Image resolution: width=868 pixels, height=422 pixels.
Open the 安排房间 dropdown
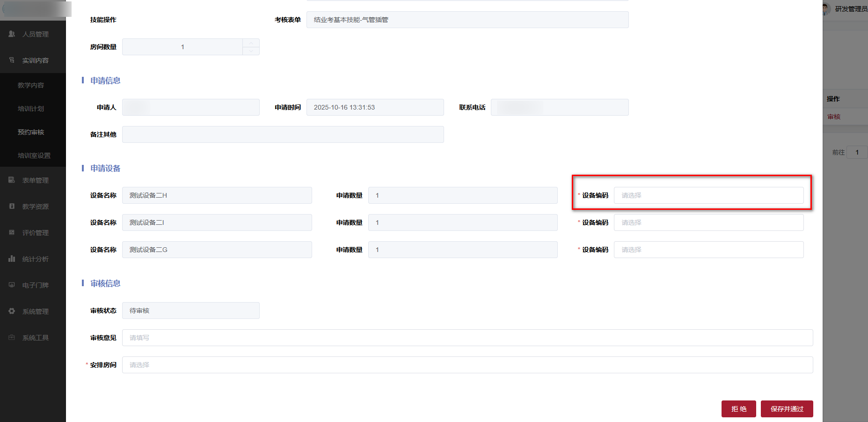[x=467, y=365]
